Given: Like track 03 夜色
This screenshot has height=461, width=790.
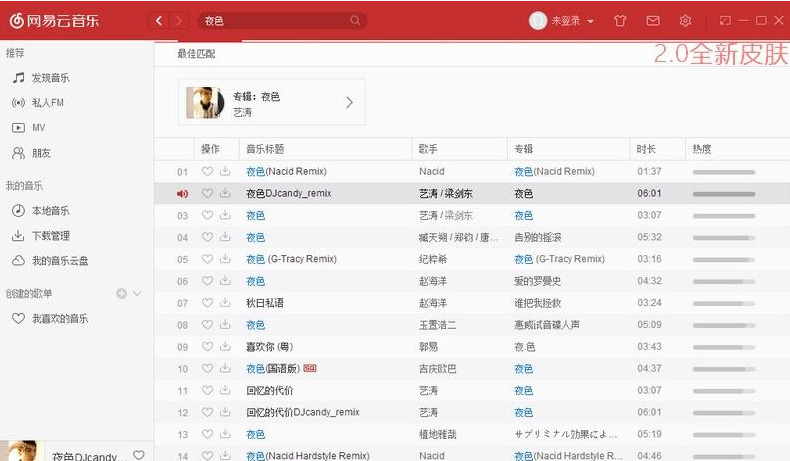Looking at the screenshot, I should click(x=207, y=215).
